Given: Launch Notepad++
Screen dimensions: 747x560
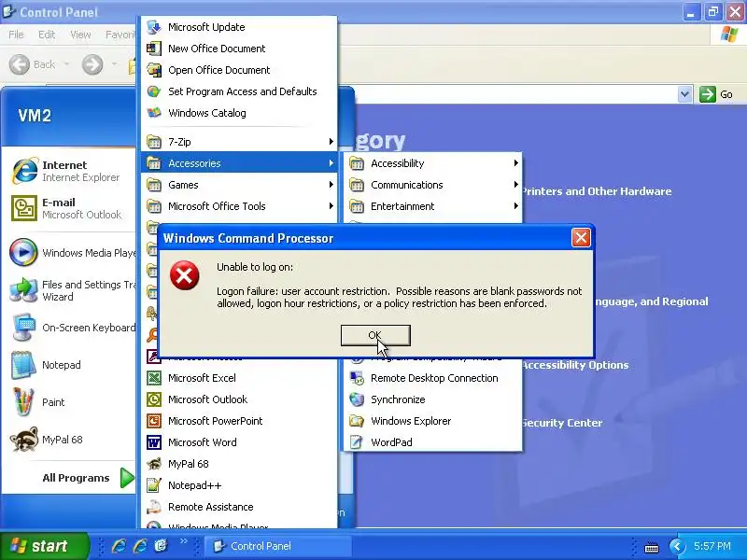Looking at the screenshot, I should pyautogui.click(x=239, y=485).
